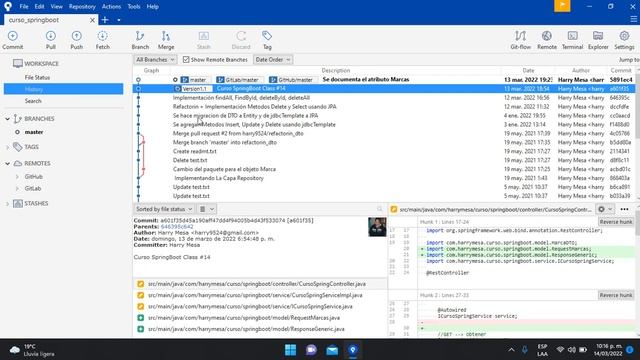640x360 pixels.
Task: Open the All Branches dropdown
Action: point(155,60)
